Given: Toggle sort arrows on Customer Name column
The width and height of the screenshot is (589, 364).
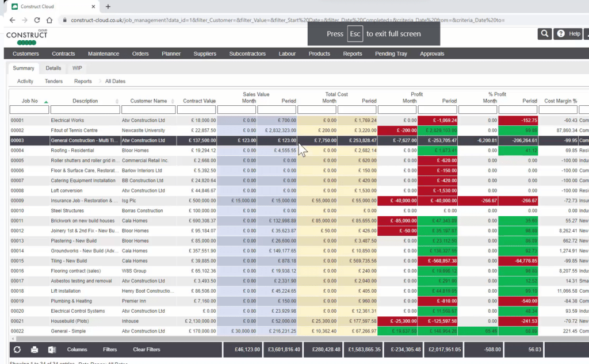Looking at the screenshot, I should [173, 101].
